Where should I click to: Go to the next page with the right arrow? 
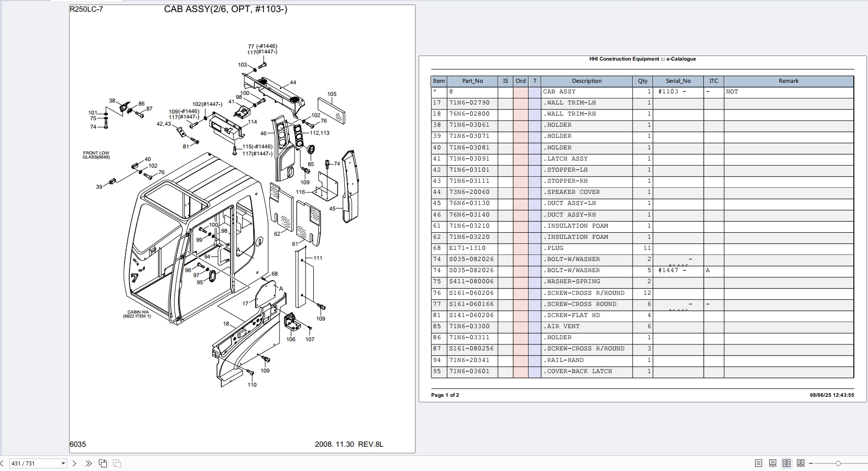pos(75,463)
